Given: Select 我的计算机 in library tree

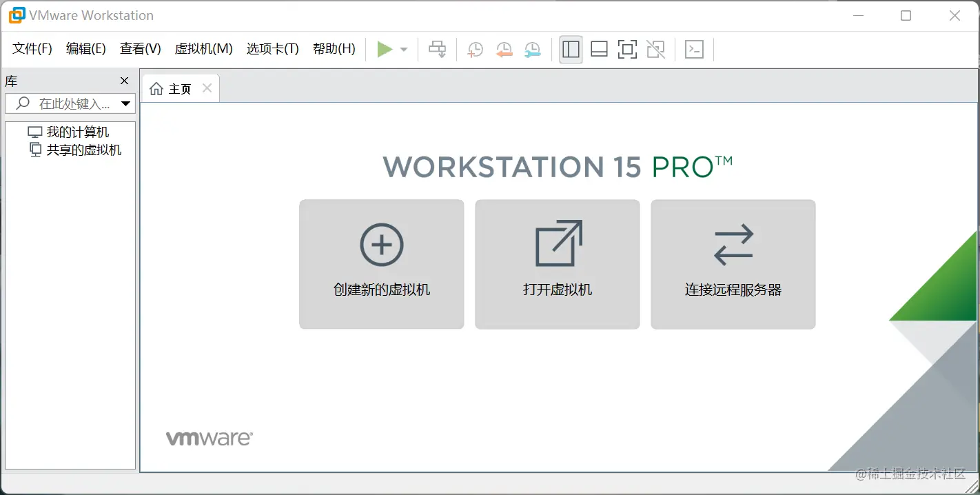Looking at the screenshot, I should point(68,132).
